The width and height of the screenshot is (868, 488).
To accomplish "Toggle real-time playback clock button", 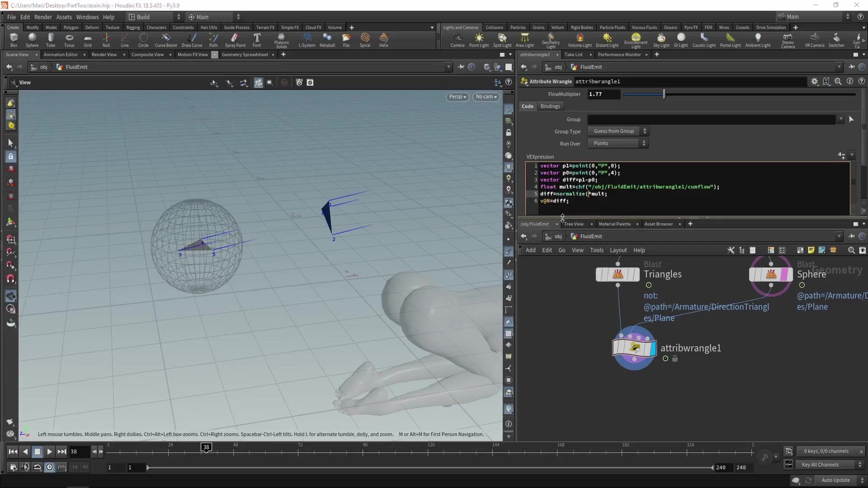I will 49,467.
